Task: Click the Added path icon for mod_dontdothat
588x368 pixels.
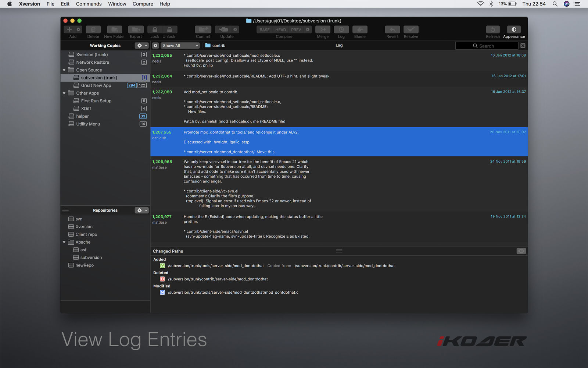Action: [x=162, y=266]
